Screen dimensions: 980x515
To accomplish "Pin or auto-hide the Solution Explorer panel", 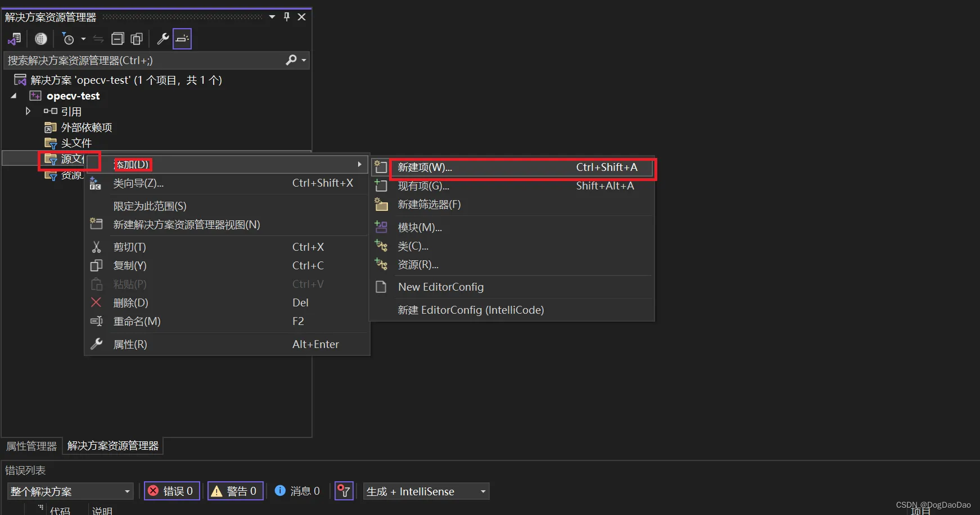I will click(x=287, y=17).
